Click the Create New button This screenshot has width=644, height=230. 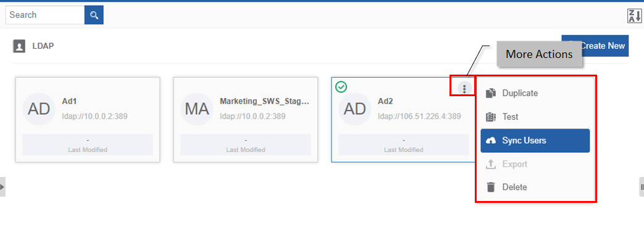click(595, 46)
